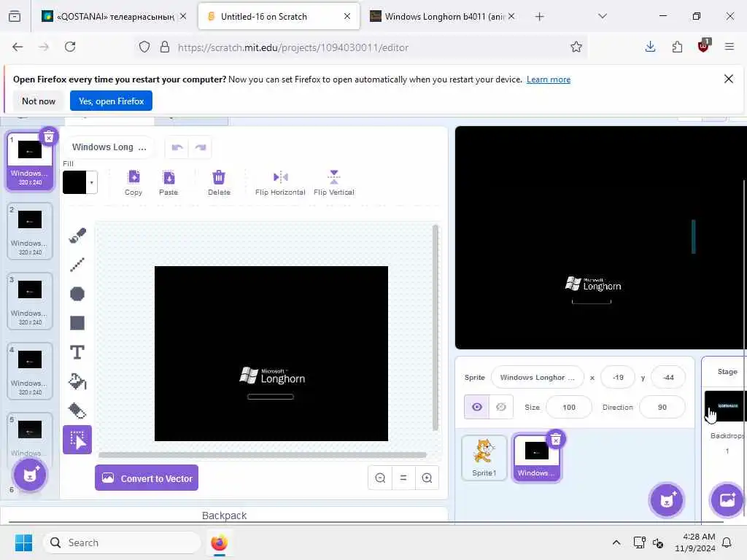Edit the sprite Size field
This screenshot has width=747, height=560.
(569, 407)
